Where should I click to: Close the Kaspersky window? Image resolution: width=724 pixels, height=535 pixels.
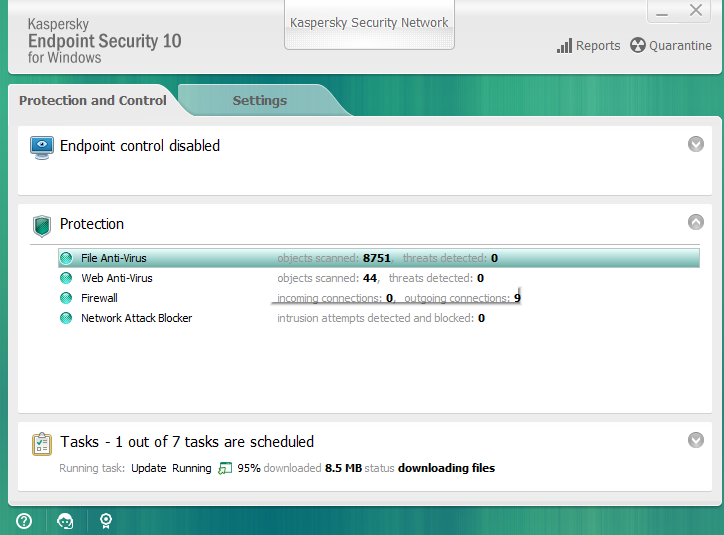[x=696, y=10]
